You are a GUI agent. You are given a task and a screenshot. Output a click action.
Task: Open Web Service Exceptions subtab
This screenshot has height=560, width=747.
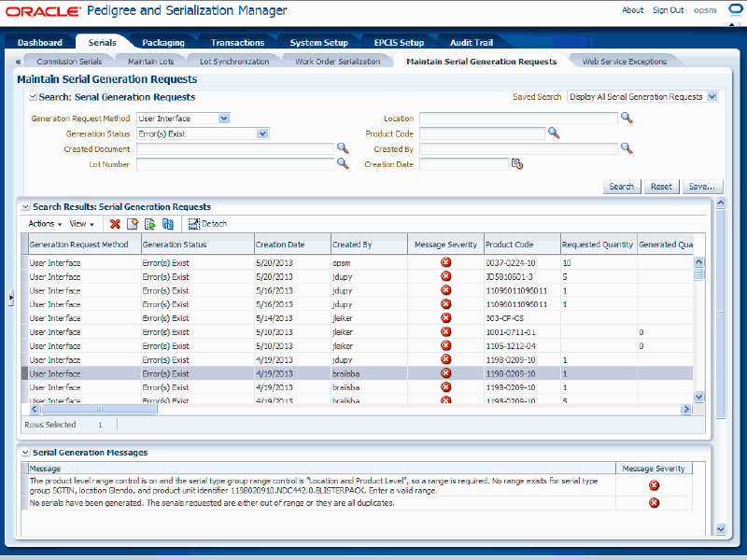(625, 62)
